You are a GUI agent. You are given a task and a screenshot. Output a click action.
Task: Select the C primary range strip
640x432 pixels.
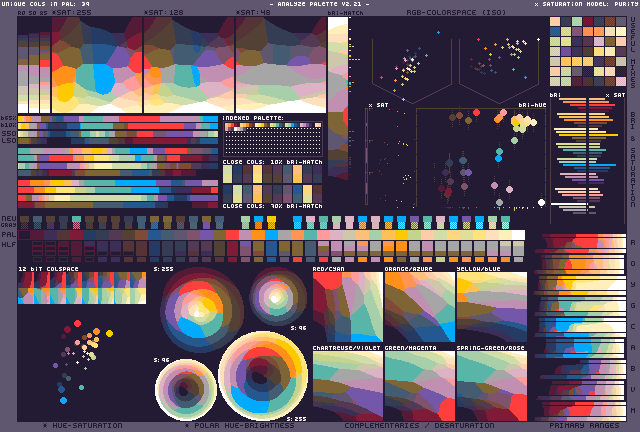tap(581, 327)
